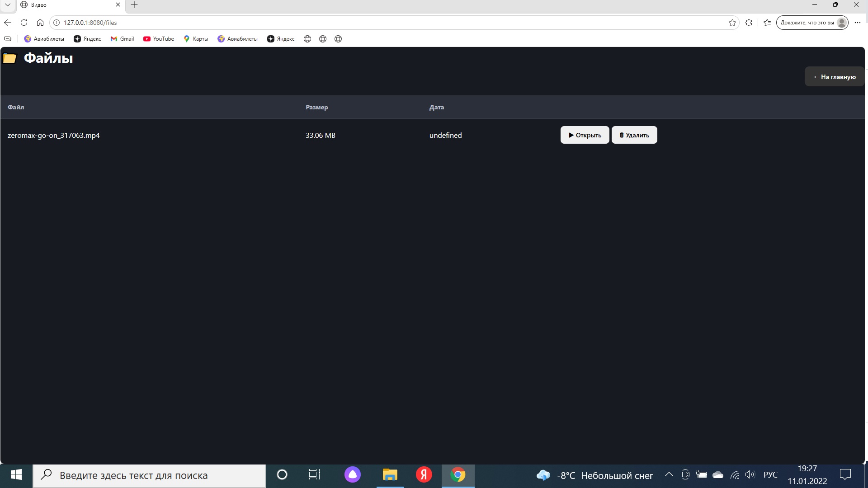Open browser extensions puzzle icon
This screenshot has width=868, height=488.
click(749, 23)
